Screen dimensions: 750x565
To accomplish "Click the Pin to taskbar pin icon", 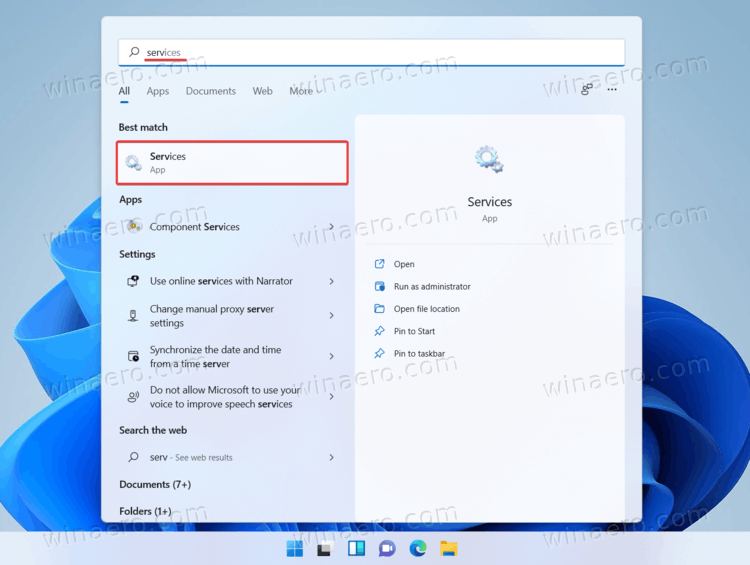I will coord(379,354).
